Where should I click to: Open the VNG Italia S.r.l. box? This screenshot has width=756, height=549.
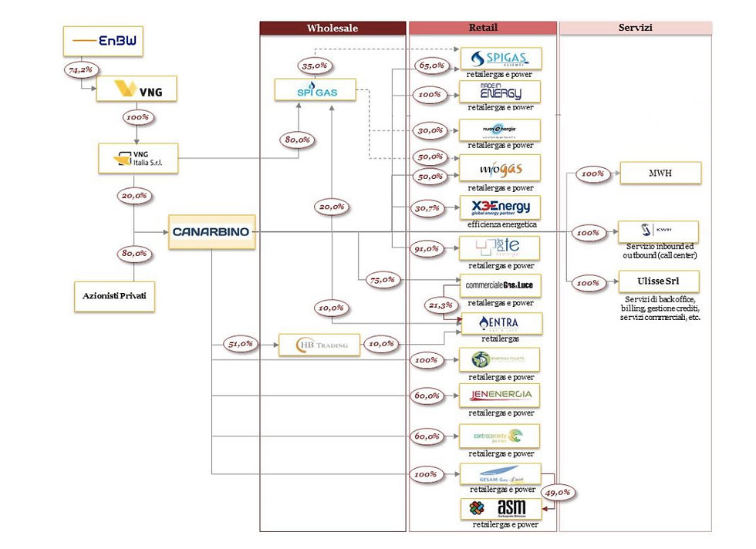tap(138, 158)
